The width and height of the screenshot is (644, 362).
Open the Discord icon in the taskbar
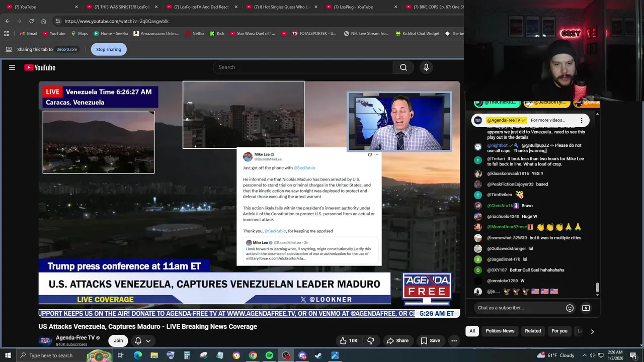(302, 355)
